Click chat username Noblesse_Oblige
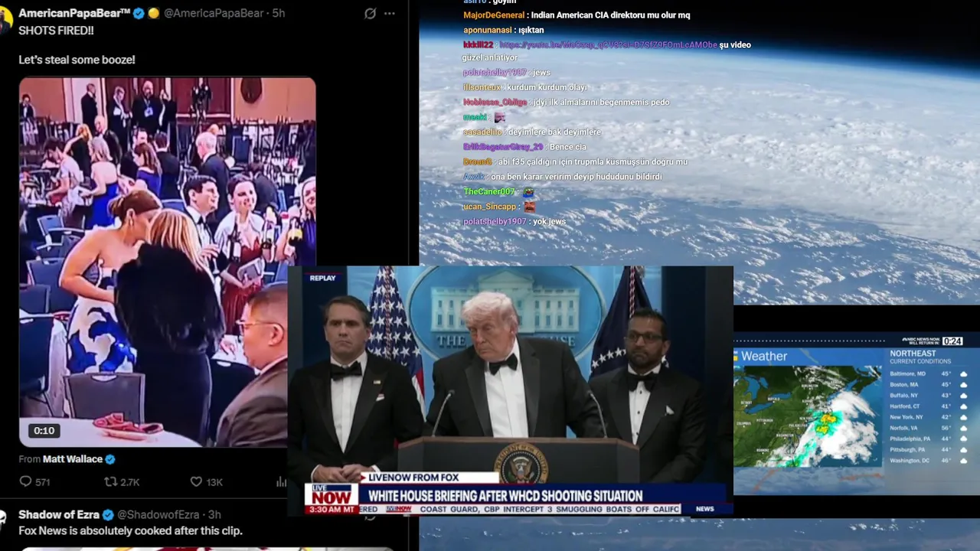Screen dimensions: 980x551 pos(495,103)
